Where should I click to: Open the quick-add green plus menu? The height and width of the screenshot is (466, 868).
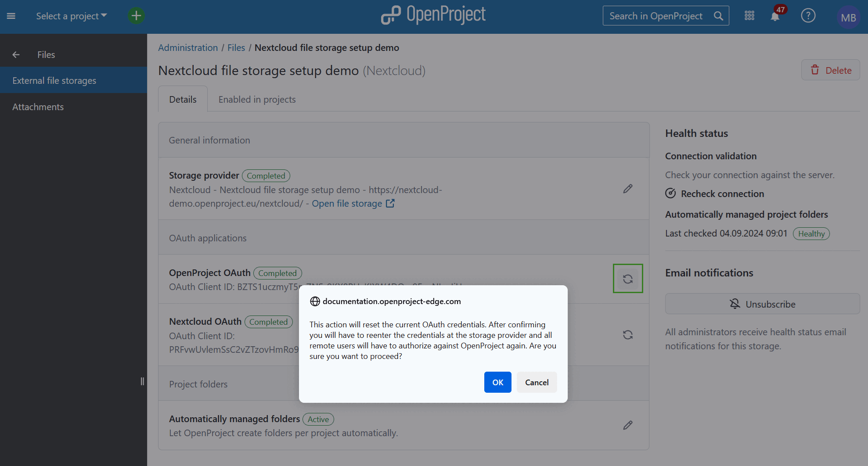tap(136, 15)
